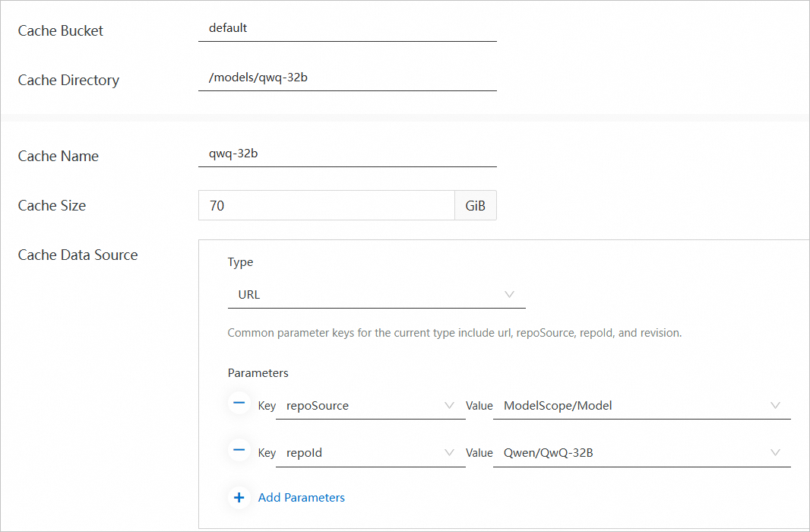Click the chevron next to repoSource key
810x532 pixels.
point(450,406)
